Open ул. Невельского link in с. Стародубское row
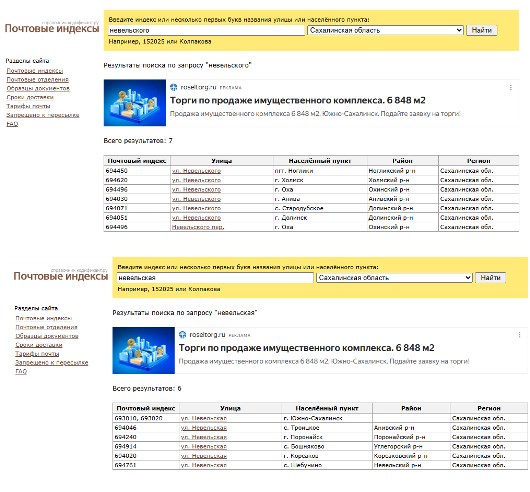Screen dimensions: 530x492 pyautogui.click(x=196, y=208)
